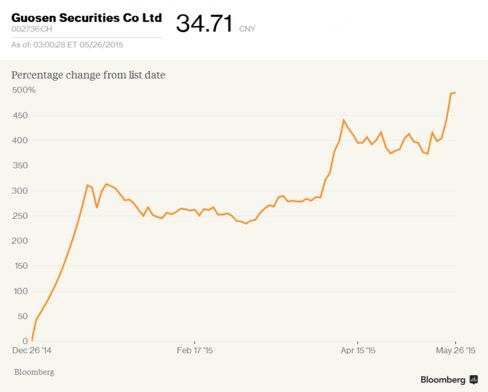Click the 500% y-axis label
The width and height of the screenshot is (488, 392).
click(24, 90)
